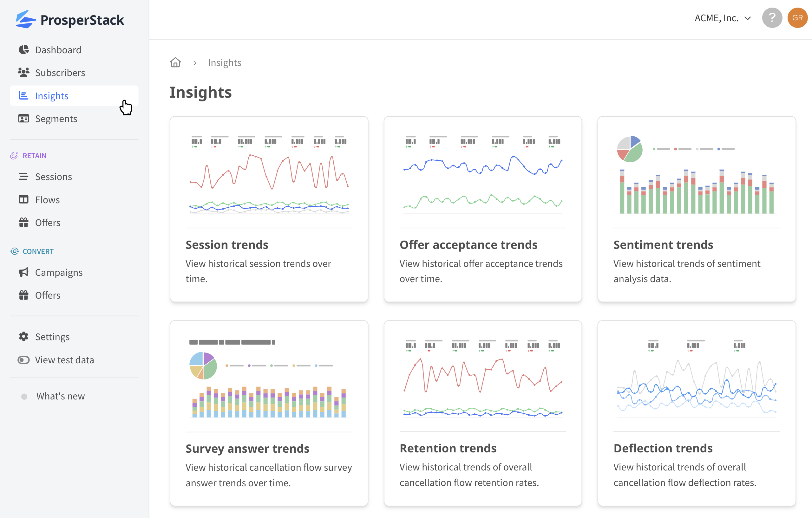Select the Campaigns megaphone icon
This screenshot has height=518, width=812.
(x=23, y=272)
